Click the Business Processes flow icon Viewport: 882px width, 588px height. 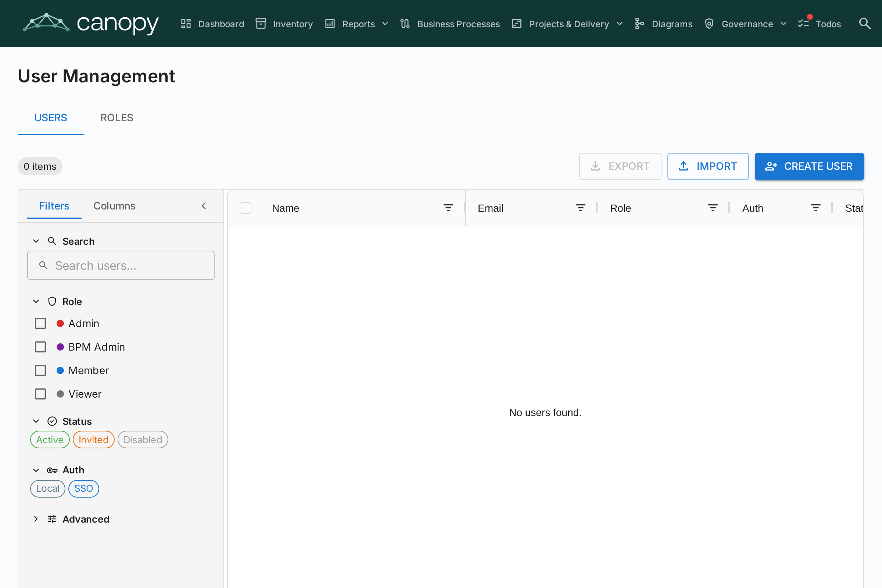click(x=405, y=24)
